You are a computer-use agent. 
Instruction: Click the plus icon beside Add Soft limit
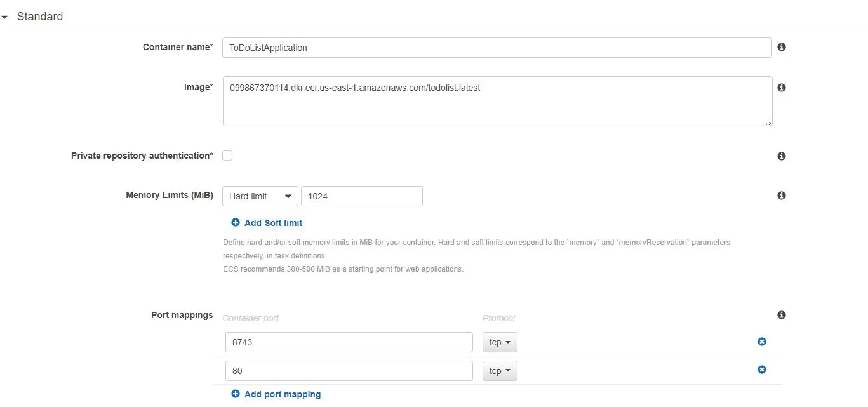(236, 223)
